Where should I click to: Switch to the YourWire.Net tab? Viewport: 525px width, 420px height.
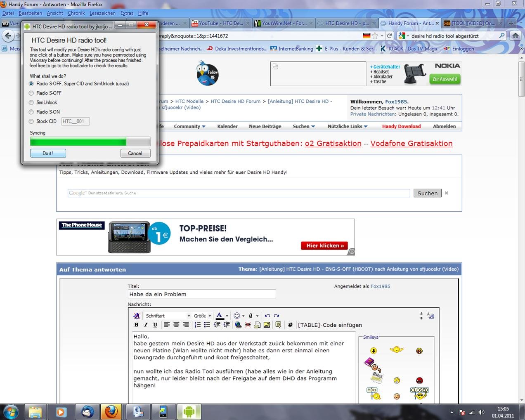pyautogui.click(x=284, y=23)
